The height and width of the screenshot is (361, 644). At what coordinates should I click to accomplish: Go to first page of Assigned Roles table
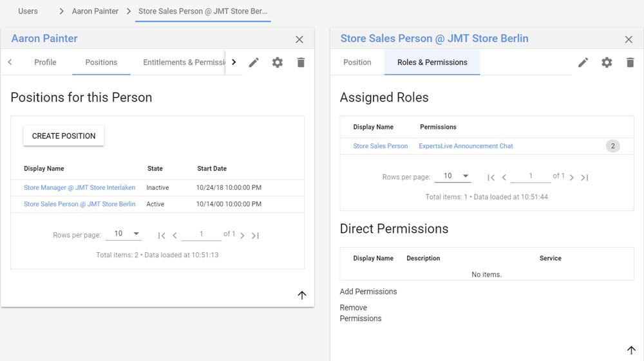coord(491,177)
